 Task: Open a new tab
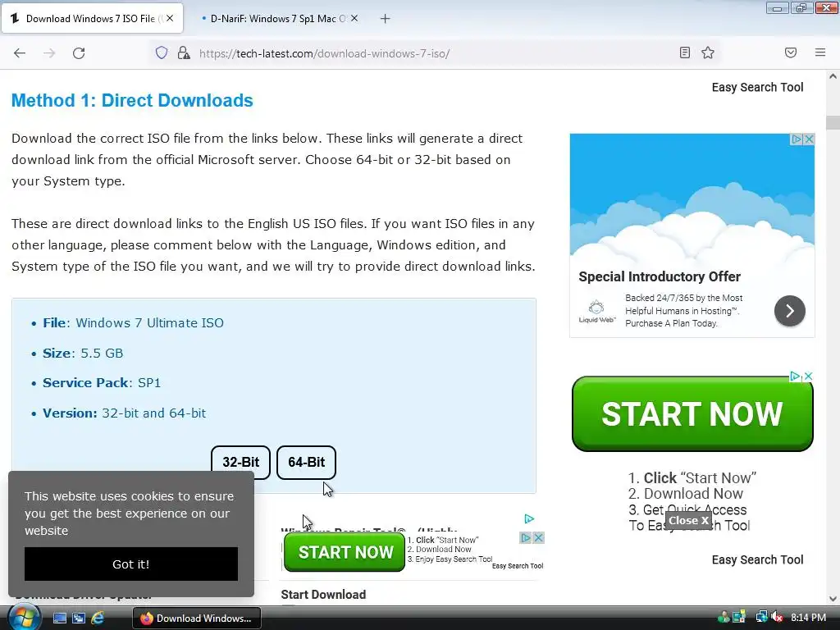point(386,19)
